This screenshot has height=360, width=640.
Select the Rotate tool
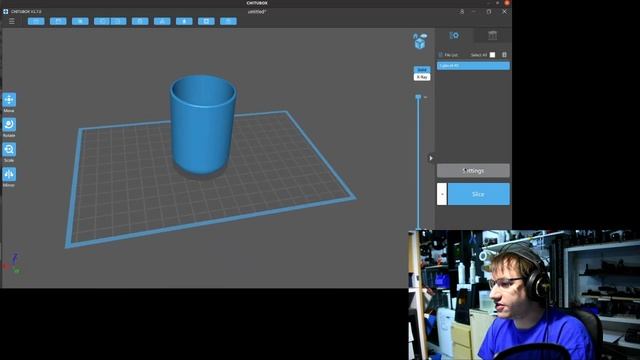[9, 125]
